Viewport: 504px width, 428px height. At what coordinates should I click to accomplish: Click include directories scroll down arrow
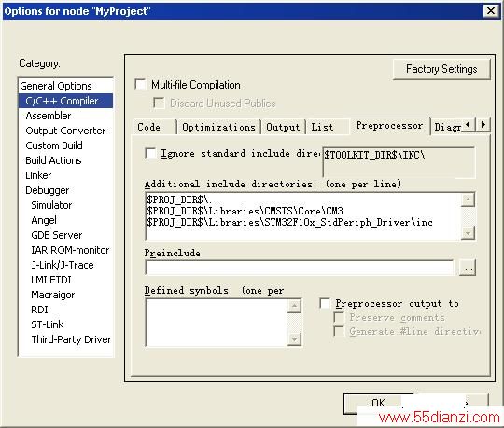click(468, 232)
